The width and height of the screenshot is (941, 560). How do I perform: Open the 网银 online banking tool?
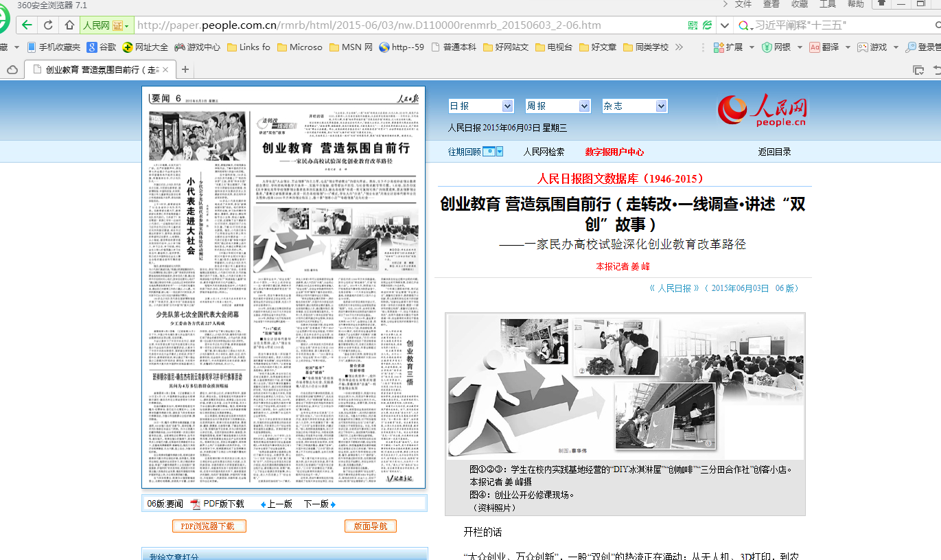(x=776, y=47)
